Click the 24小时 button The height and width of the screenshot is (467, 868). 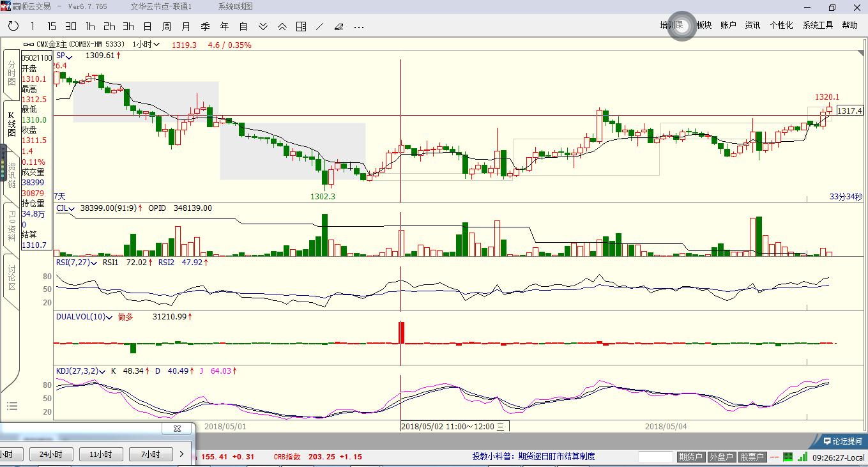click(51, 454)
